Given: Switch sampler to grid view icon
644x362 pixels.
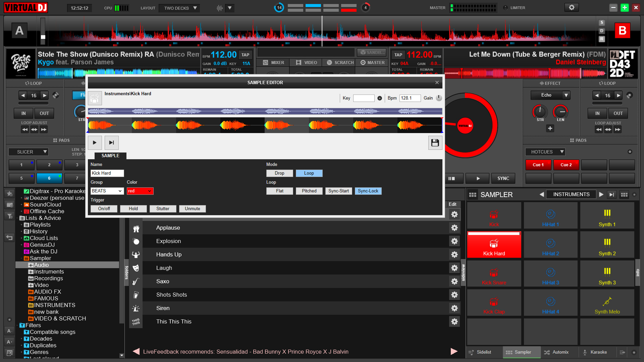Looking at the screenshot, I should tap(624, 194).
